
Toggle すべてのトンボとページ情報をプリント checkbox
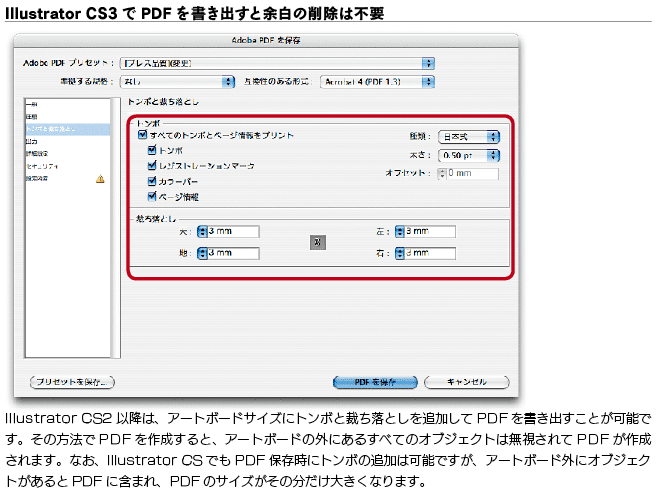coord(142,135)
